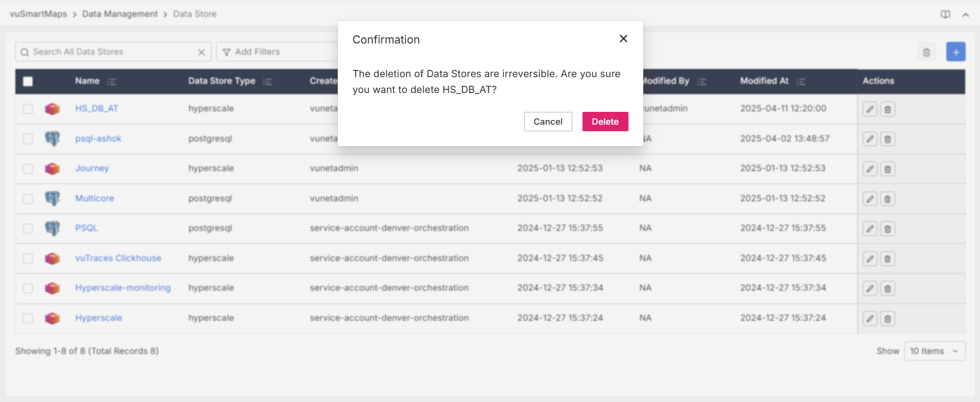Viewport: 980px width, 402px height.
Task: Open the documentation book icon
Action: [945, 14]
